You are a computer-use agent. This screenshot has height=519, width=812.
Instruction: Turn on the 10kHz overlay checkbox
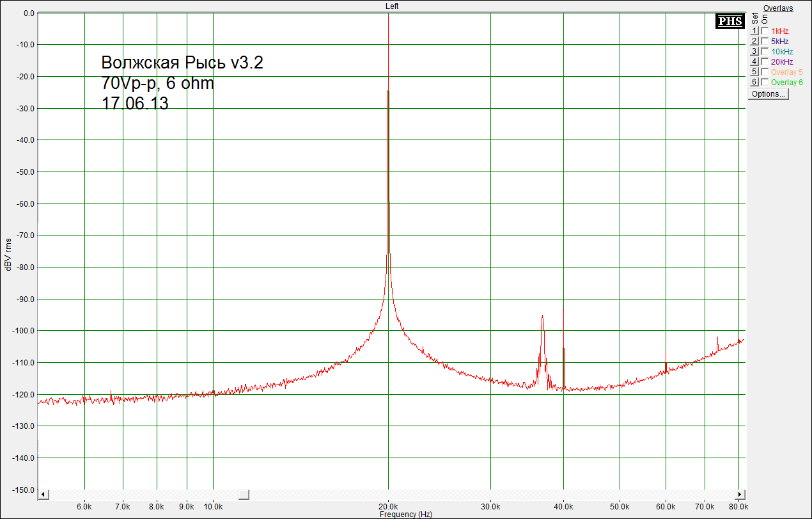click(765, 51)
